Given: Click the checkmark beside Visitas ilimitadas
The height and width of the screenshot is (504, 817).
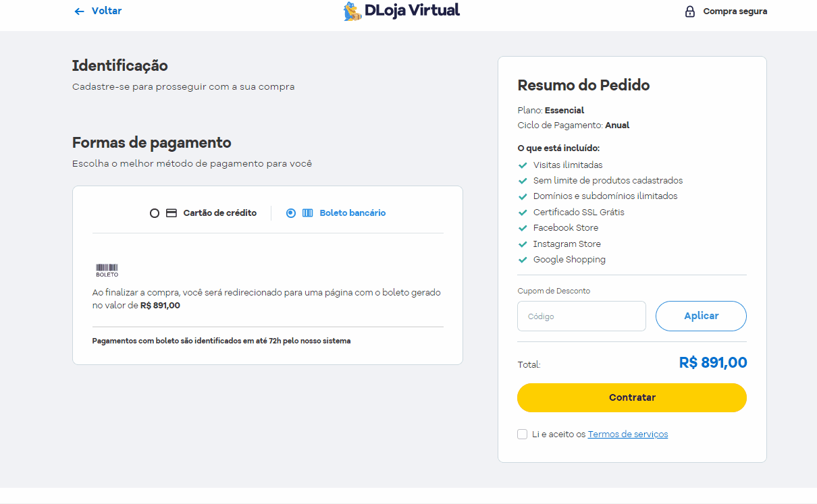Looking at the screenshot, I should pos(522,165).
